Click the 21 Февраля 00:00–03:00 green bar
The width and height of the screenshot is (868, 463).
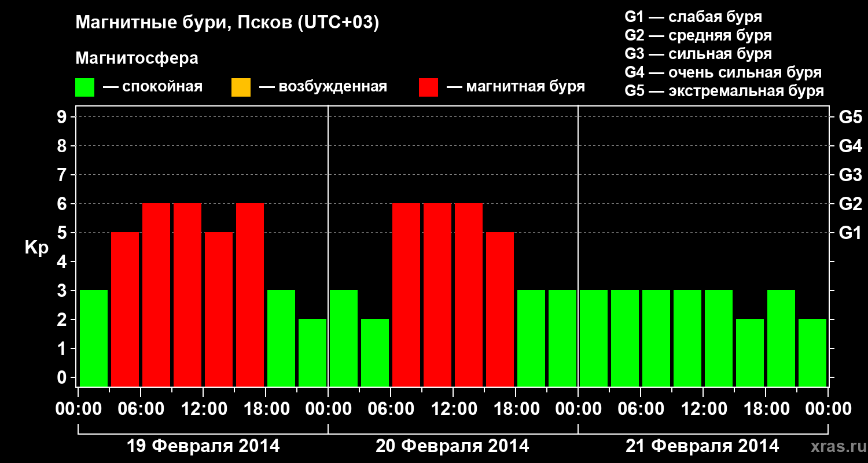(594, 338)
